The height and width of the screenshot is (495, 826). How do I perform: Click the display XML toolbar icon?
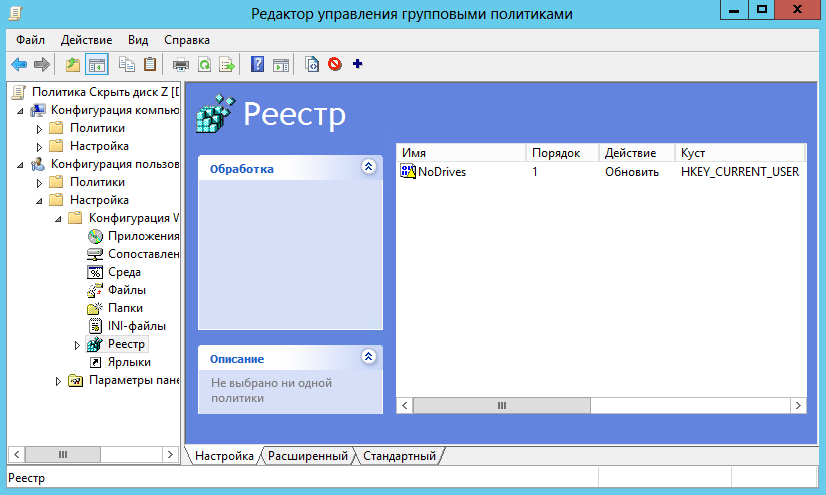(312, 64)
